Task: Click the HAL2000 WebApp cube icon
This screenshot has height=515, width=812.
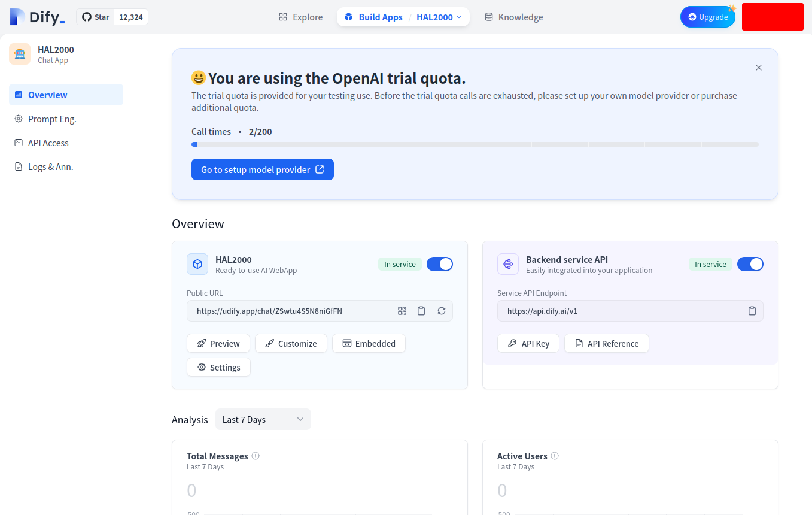Action: click(197, 264)
